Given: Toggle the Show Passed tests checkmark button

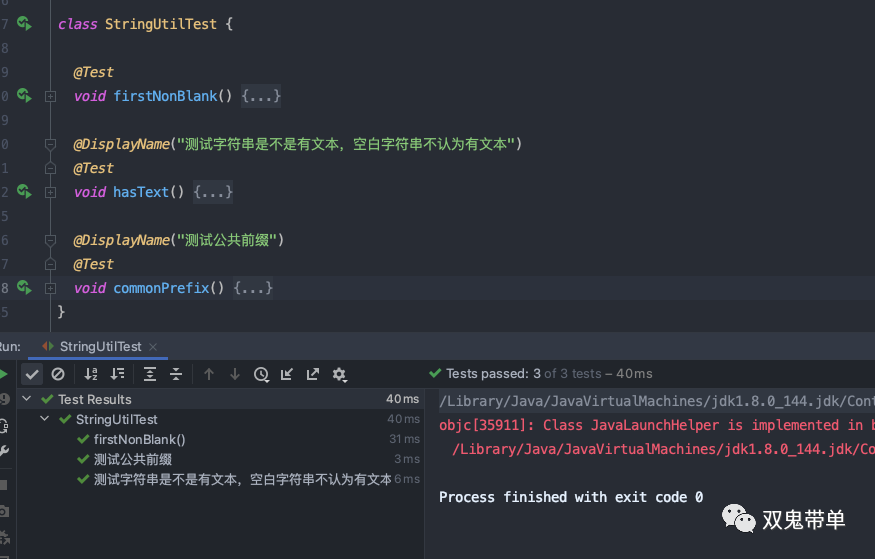Looking at the screenshot, I should 32,374.
